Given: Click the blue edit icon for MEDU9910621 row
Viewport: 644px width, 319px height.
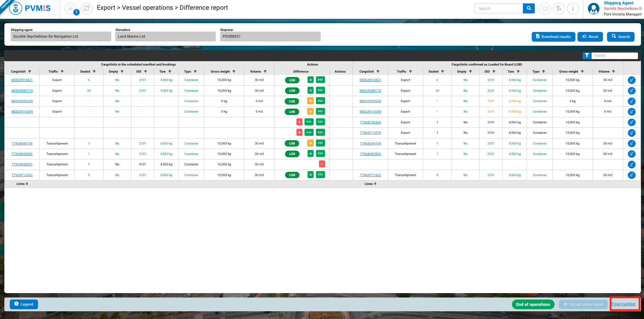Looking at the screenshot, I should click(632, 80).
